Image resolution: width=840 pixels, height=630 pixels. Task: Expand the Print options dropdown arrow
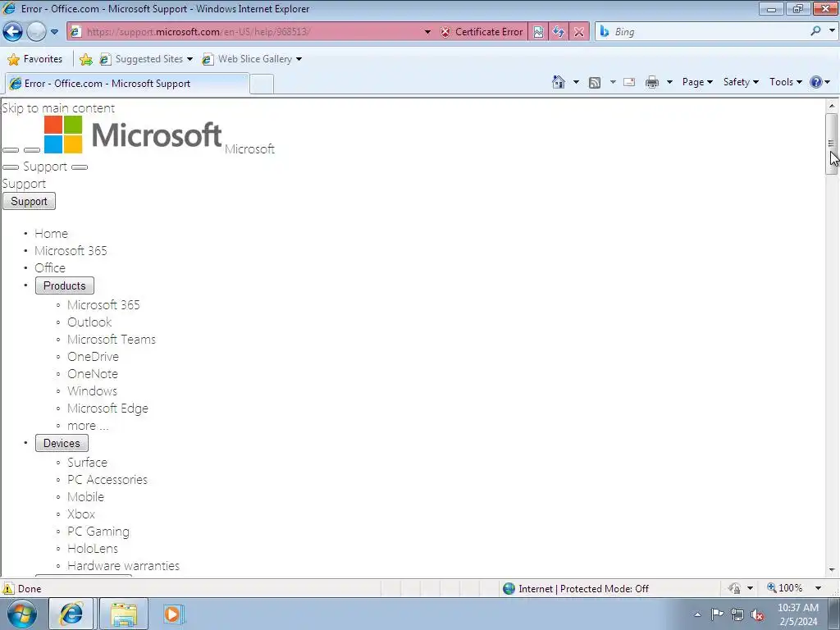pos(669,82)
